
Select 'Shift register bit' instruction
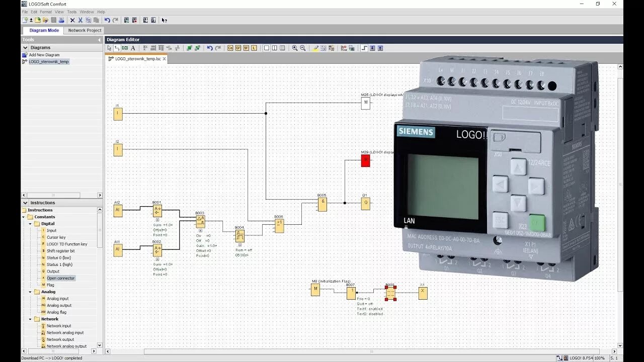pyautogui.click(x=60, y=251)
